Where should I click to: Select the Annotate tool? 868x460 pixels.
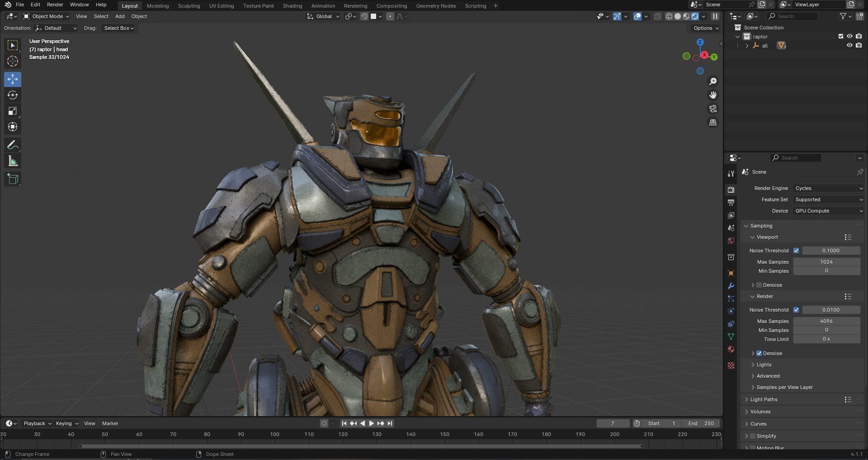tap(13, 145)
